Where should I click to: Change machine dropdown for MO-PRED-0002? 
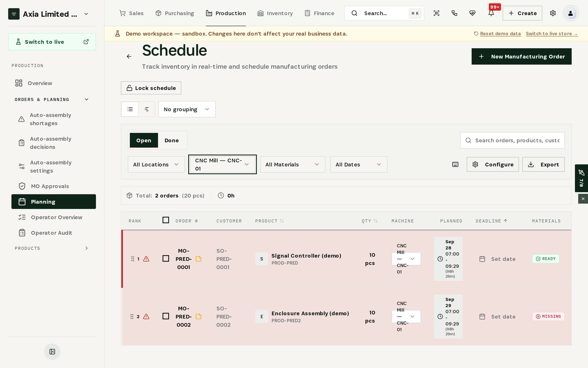point(406,317)
